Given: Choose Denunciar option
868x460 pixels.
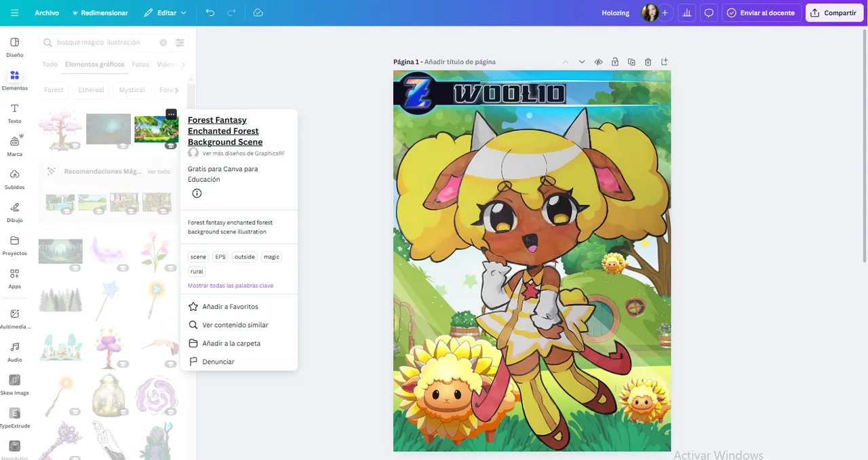Looking at the screenshot, I should click(239, 362).
